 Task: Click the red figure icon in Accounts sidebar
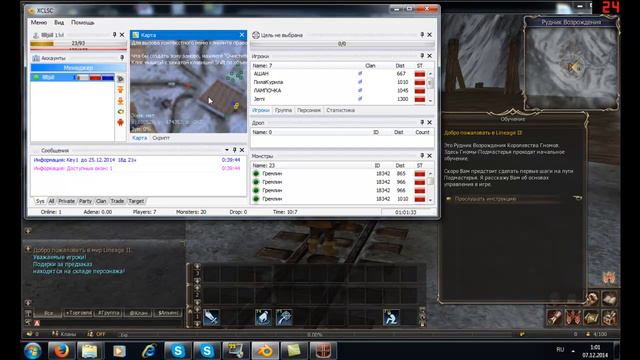point(120,122)
